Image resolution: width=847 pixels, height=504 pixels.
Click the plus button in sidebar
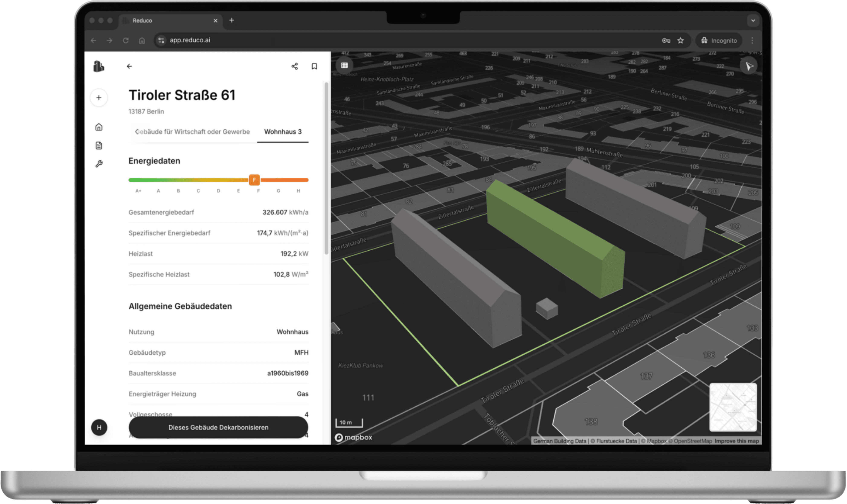point(99,98)
